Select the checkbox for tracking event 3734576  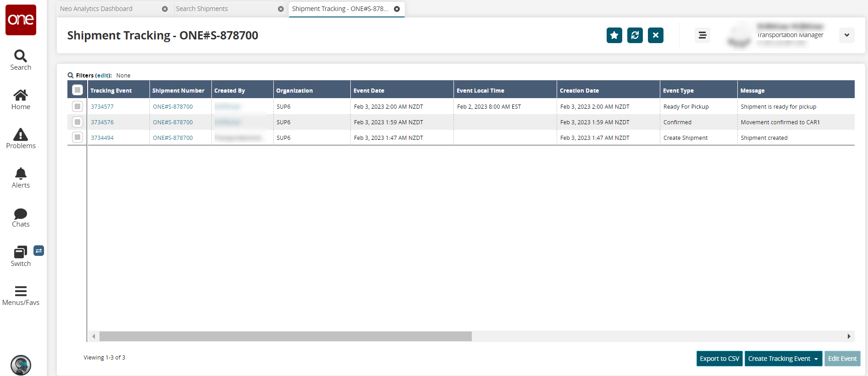(77, 122)
